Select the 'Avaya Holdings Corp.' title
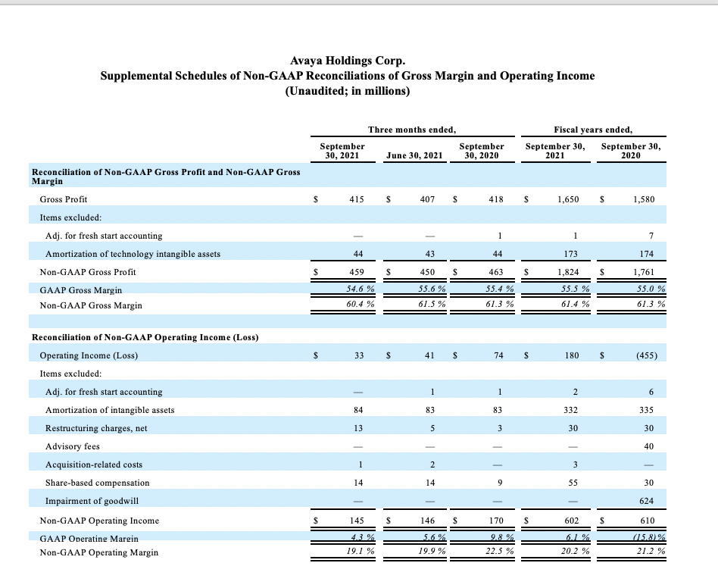Viewport: 718px width, 588px height. [x=348, y=61]
